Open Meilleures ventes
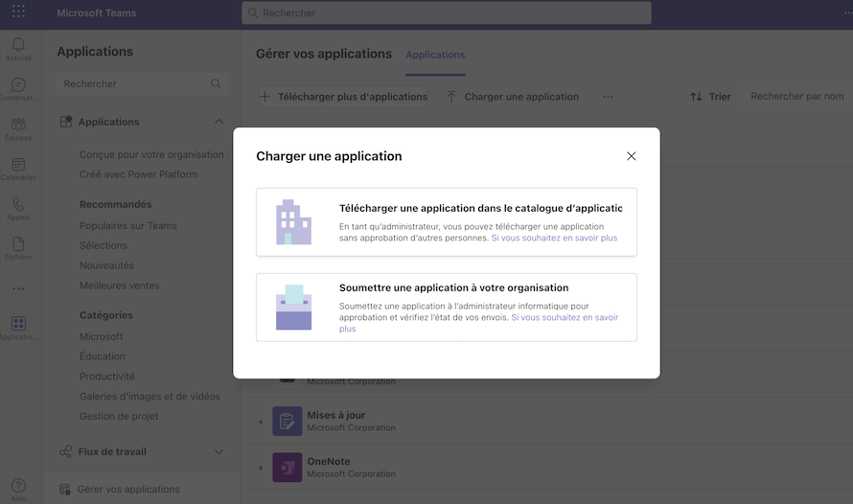The image size is (853, 504). pos(120,286)
